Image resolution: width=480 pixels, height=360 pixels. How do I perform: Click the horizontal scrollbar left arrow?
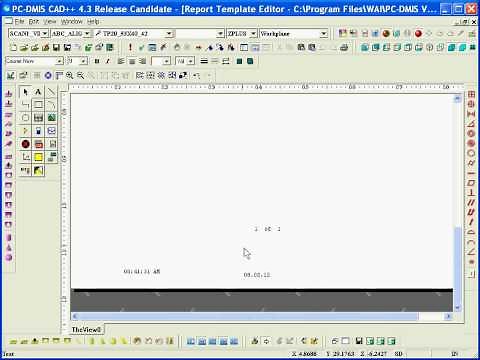[x=75, y=316]
